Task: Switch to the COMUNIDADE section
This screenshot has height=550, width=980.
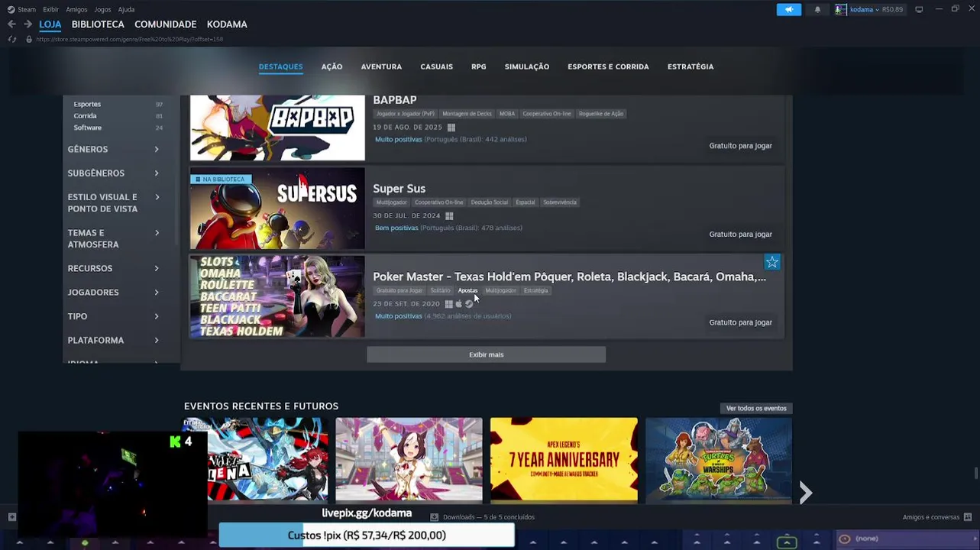Action: 165,24
